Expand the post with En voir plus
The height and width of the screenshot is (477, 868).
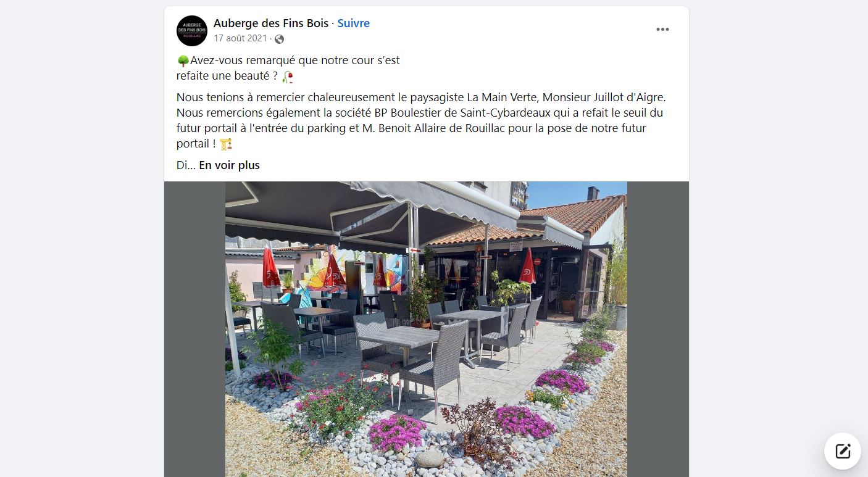tap(229, 165)
